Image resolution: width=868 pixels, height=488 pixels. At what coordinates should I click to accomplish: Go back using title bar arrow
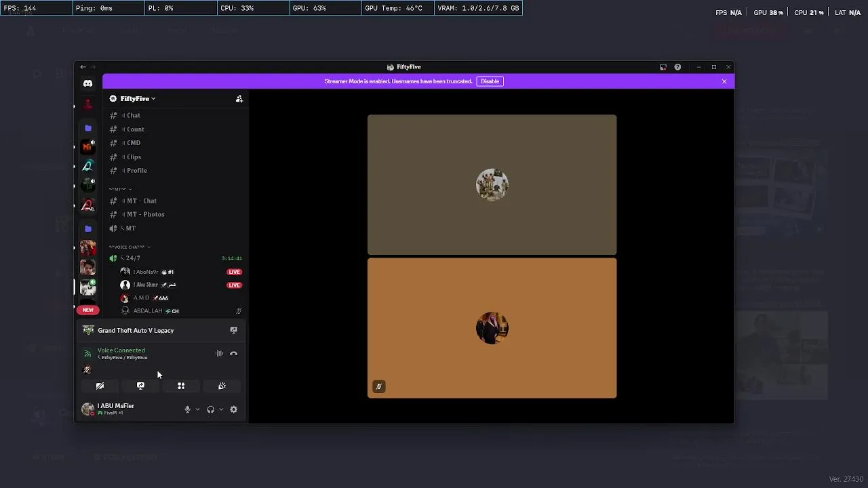coord(83,67)
